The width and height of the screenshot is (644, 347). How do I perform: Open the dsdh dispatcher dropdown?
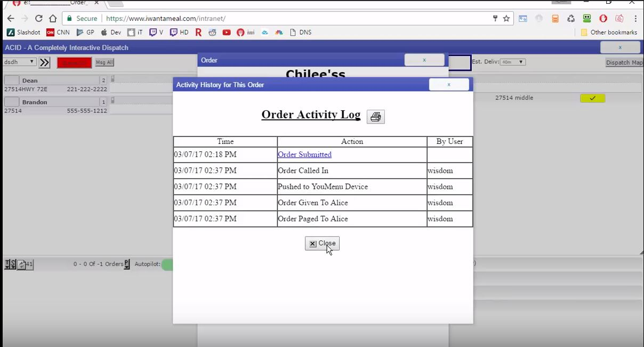click(x=19, y=62)
